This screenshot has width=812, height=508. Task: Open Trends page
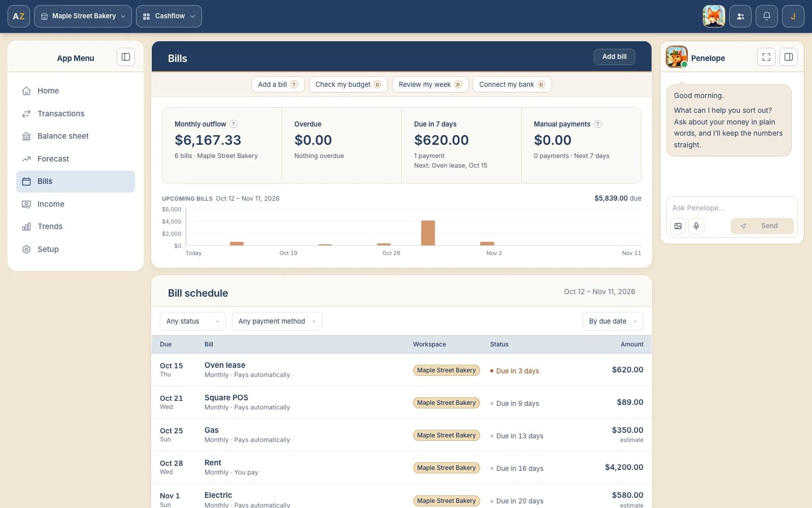[76, 227]
